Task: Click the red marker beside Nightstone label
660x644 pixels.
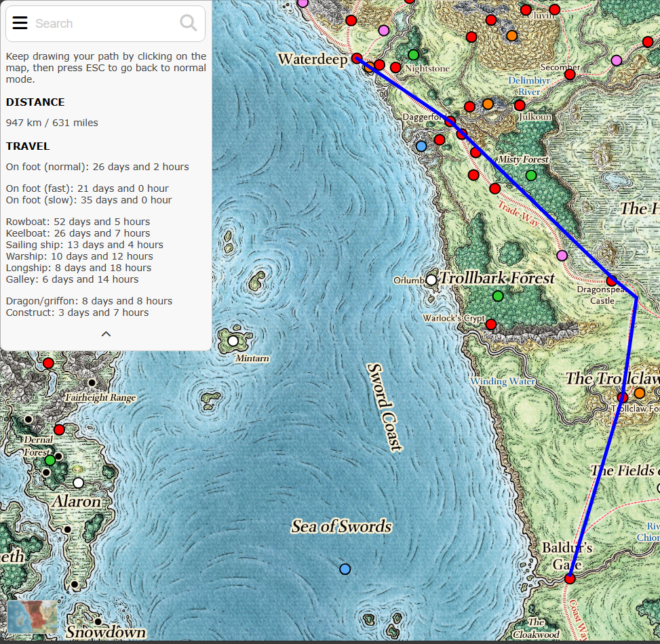Action: click(395, 67)
